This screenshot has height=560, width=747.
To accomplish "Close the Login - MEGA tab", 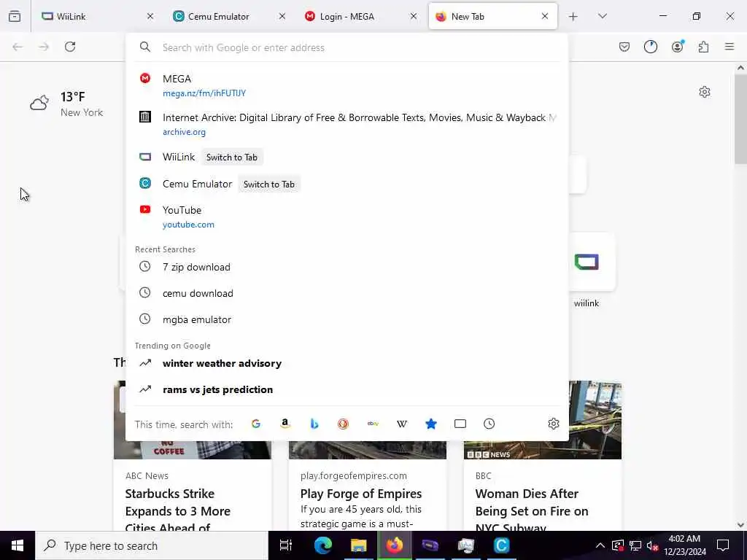I will [x=414, y=16].
